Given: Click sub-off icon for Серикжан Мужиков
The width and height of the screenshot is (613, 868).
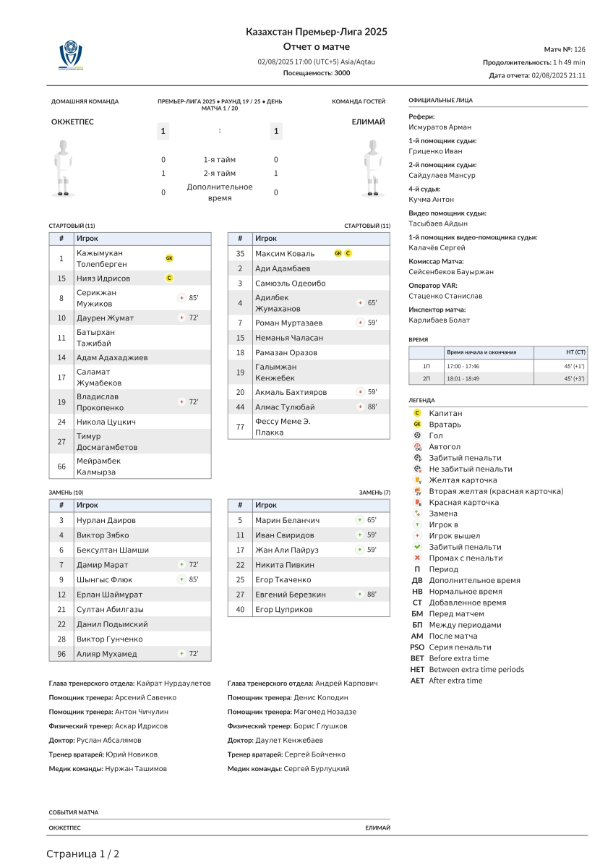Looking at the screenshot, I should (181, 297).
